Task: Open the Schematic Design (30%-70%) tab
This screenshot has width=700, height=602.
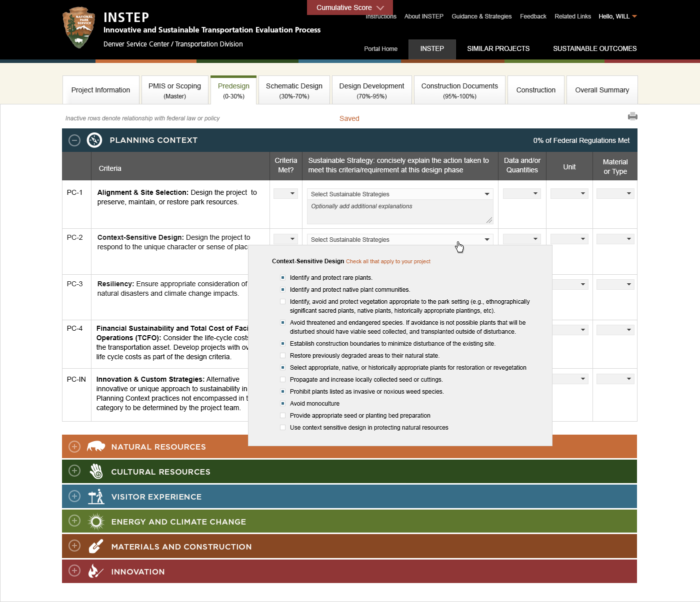Action: [x=294, y=90]
